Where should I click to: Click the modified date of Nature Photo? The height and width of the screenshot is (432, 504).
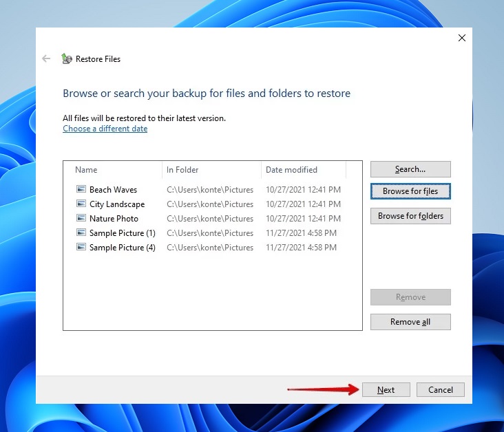[x=303, y=219]
